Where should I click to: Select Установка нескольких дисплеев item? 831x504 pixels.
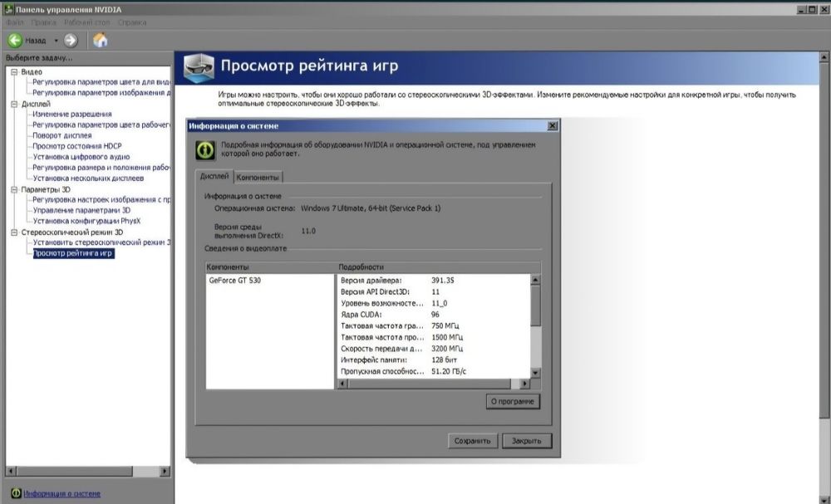click(88, 178)
